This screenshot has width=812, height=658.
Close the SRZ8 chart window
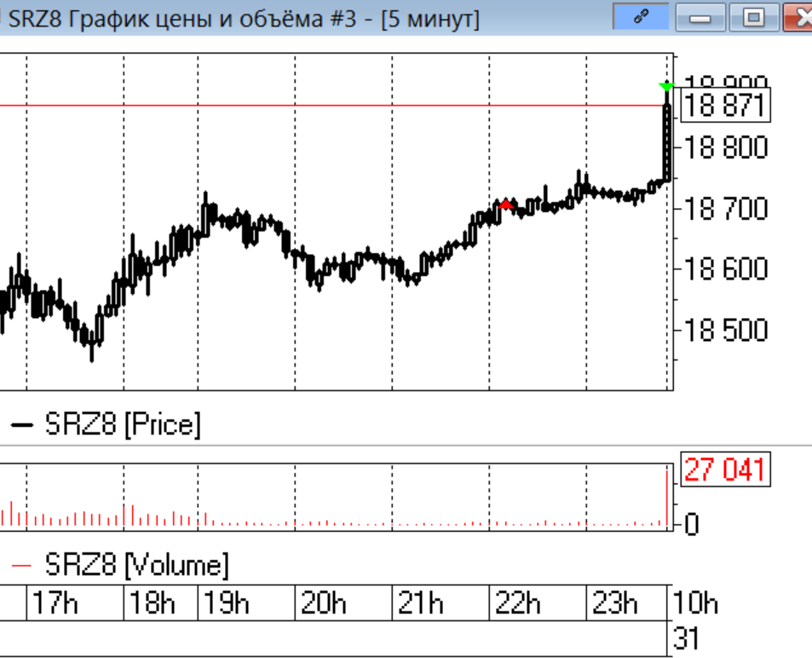798,18
